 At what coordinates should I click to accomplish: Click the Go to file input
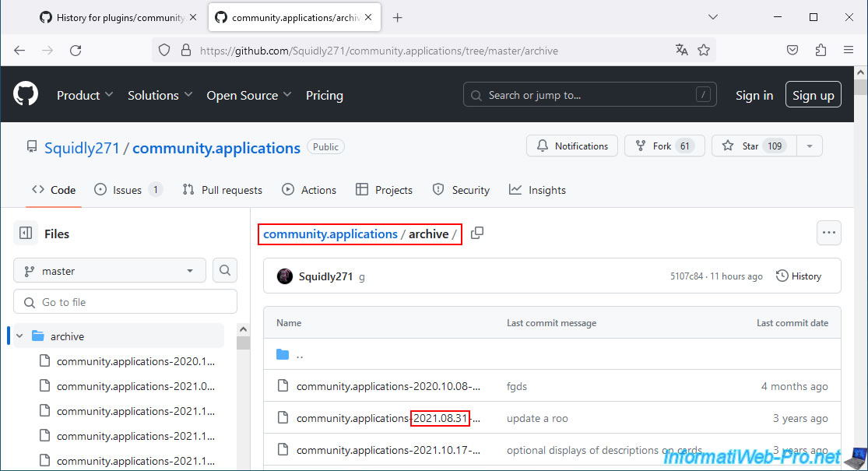click(125, 302)
